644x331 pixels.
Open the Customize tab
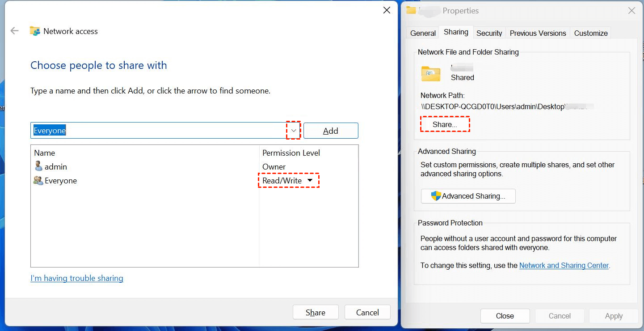591,33
